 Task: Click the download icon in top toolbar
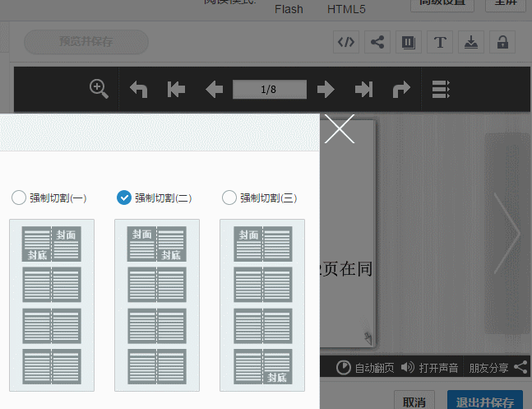[470, 42]
